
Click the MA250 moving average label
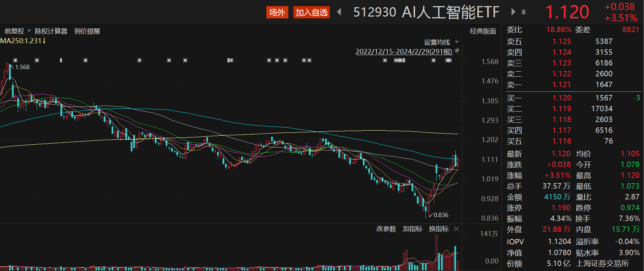pos(23,41)
